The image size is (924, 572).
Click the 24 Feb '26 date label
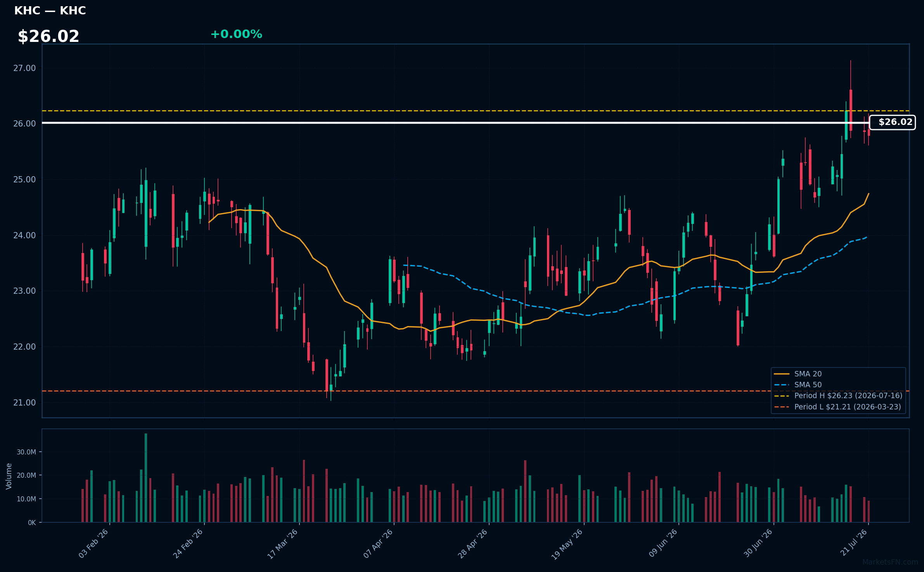coord(188,544)
